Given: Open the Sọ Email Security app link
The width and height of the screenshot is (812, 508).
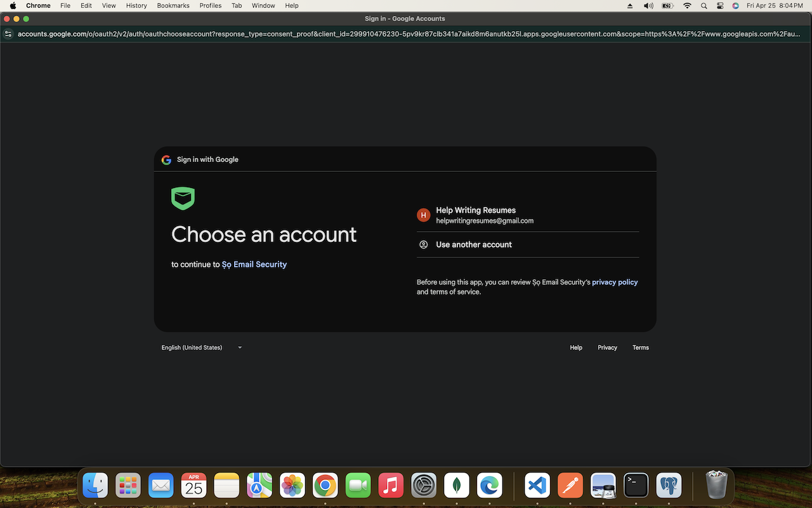Looking at the screenshot, I should [x=254, y=264].
